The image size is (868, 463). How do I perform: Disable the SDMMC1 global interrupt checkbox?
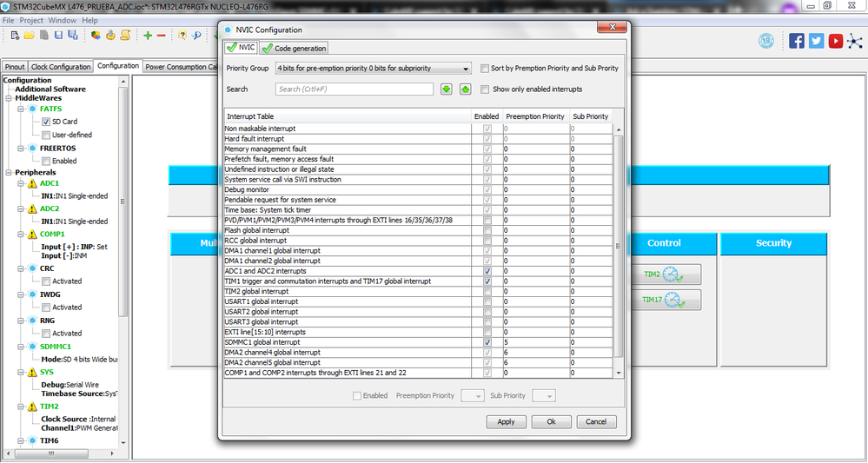(487, 342)
